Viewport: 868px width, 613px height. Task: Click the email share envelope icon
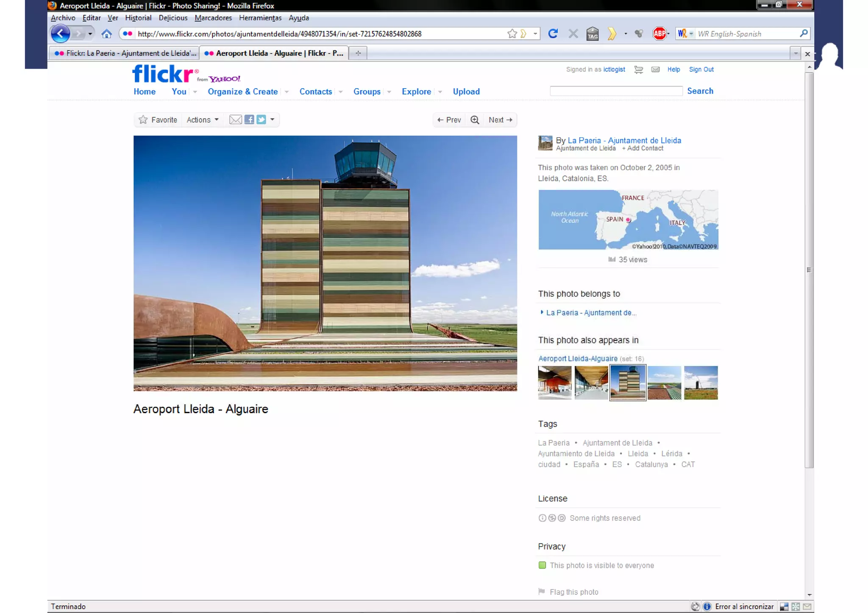point(235,120)
